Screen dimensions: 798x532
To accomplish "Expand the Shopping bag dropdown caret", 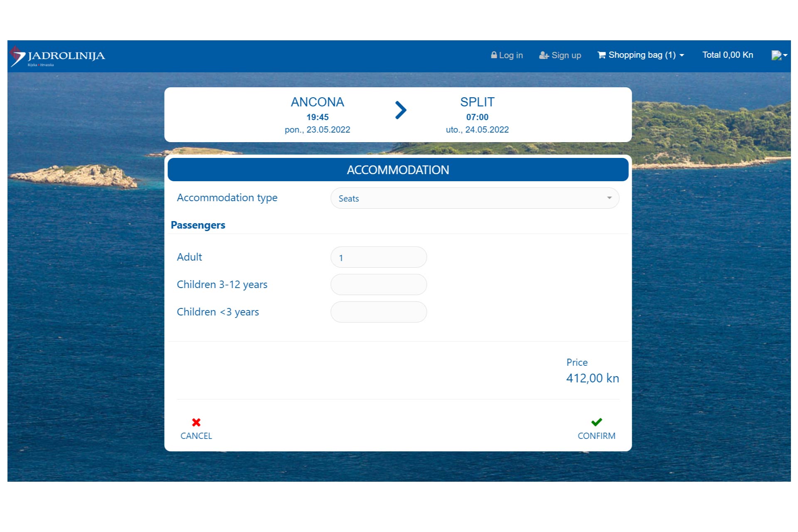I will click(682, 55).
